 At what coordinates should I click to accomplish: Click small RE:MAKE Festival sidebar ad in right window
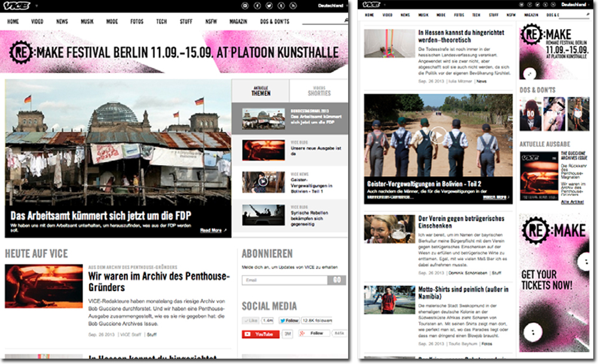point(554,51)
